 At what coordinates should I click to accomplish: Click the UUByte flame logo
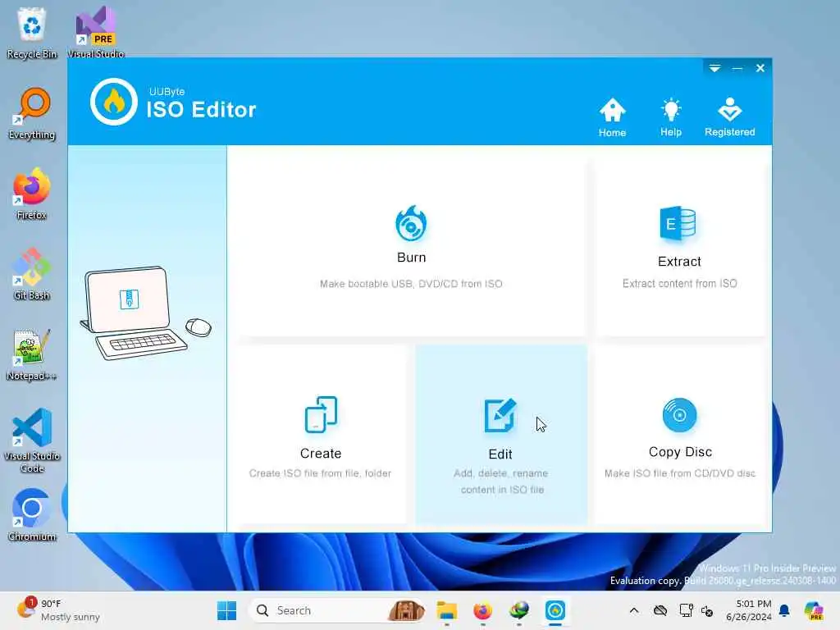point(113,102)
